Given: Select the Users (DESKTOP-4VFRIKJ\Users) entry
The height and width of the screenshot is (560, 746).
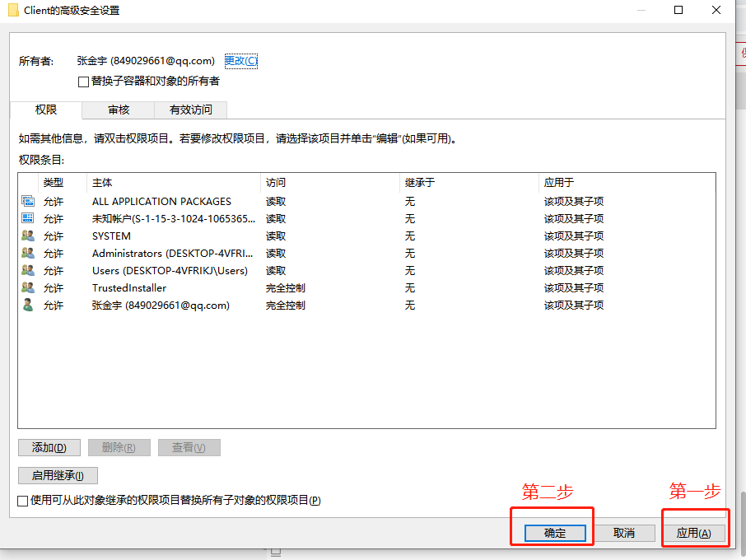Looking at the screenshot, I should click(x=366, y=270).
